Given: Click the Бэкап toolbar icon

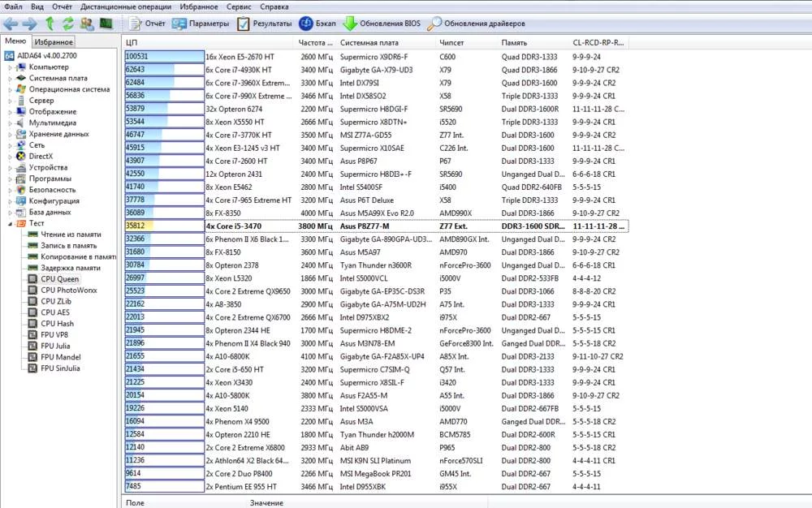Looking at the screenshot, I should pyautogui.click(x=317, y=24).
